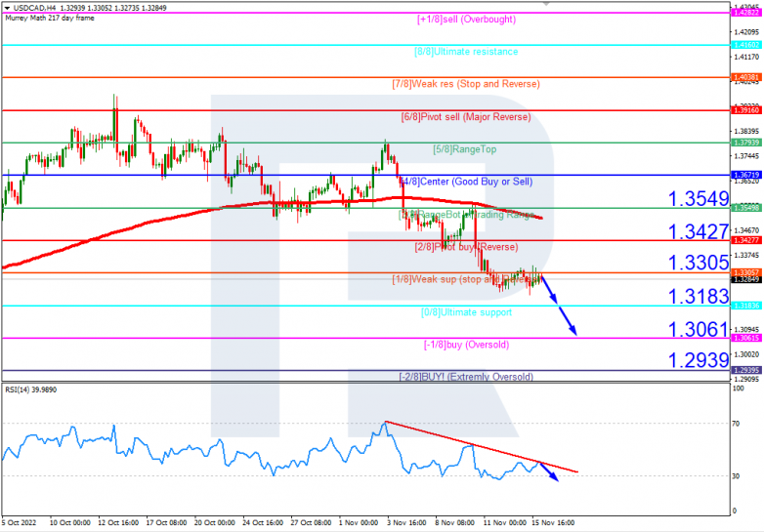Click the 1.37939 green price tag

(x=746, y=143)
